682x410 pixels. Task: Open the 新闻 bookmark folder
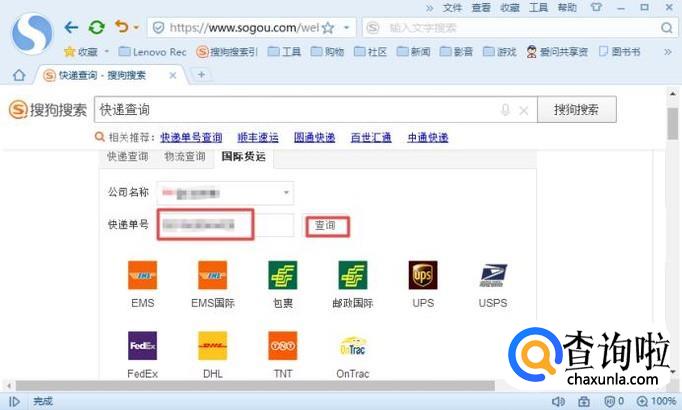pos(414,52)
